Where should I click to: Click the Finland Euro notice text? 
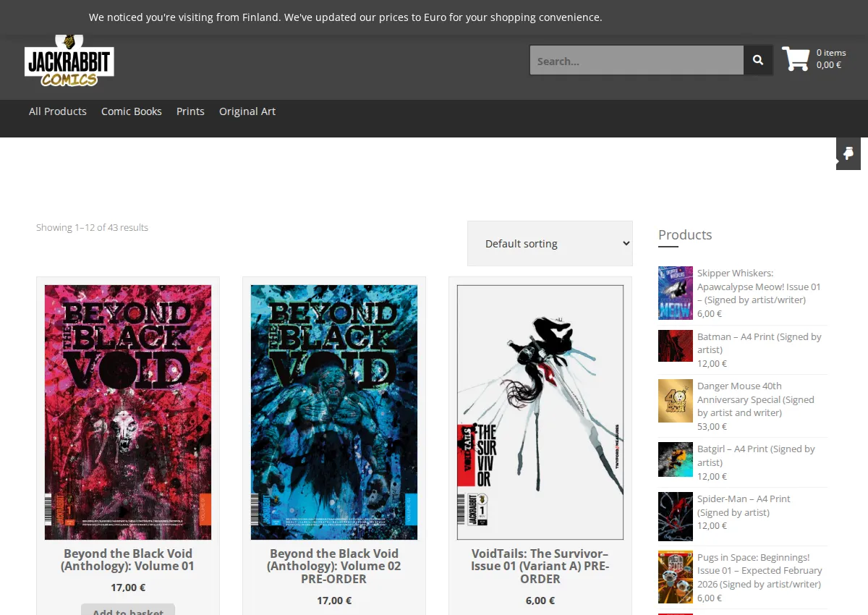345,17
